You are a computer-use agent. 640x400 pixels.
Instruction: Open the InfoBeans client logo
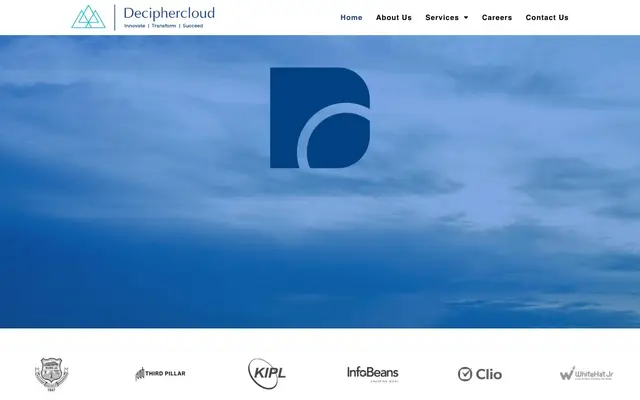373,374
